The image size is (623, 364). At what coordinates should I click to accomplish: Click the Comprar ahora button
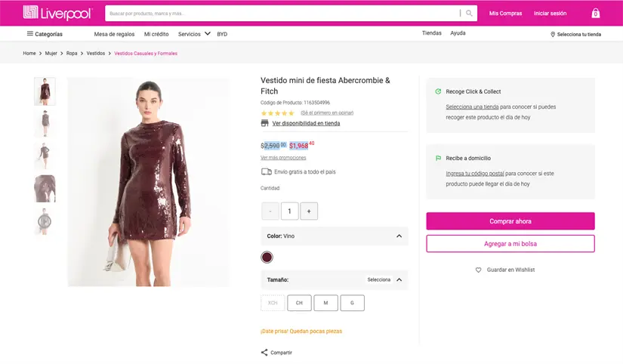pos(510,221)
